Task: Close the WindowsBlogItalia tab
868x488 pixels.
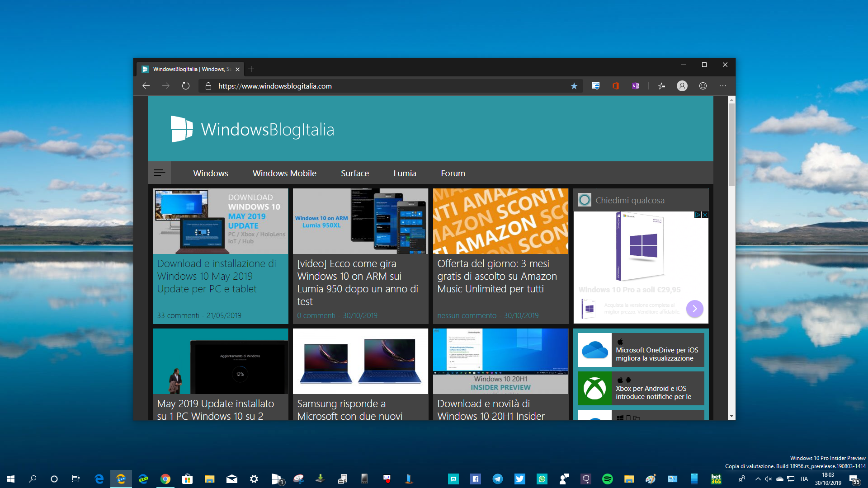Action: [x=237, y=69]
